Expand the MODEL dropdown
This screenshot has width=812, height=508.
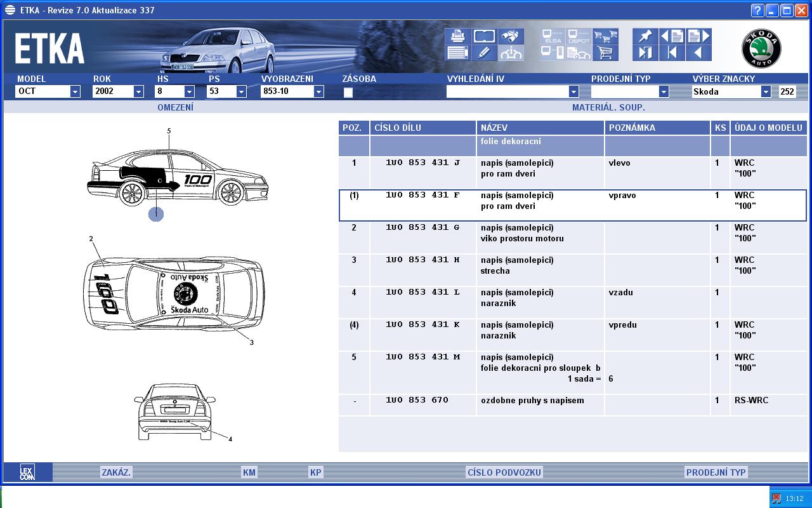click(x=75, y=91)
